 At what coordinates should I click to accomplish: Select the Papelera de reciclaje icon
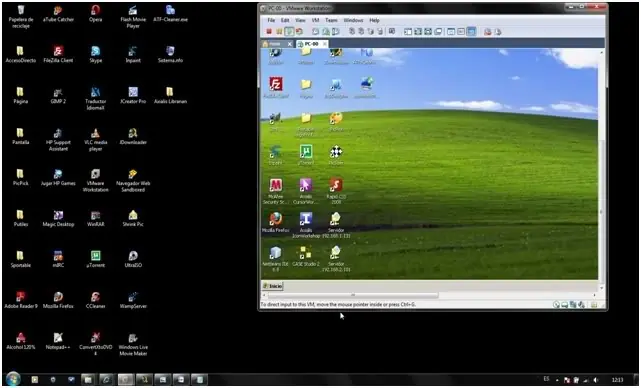[x=20, y=16]
